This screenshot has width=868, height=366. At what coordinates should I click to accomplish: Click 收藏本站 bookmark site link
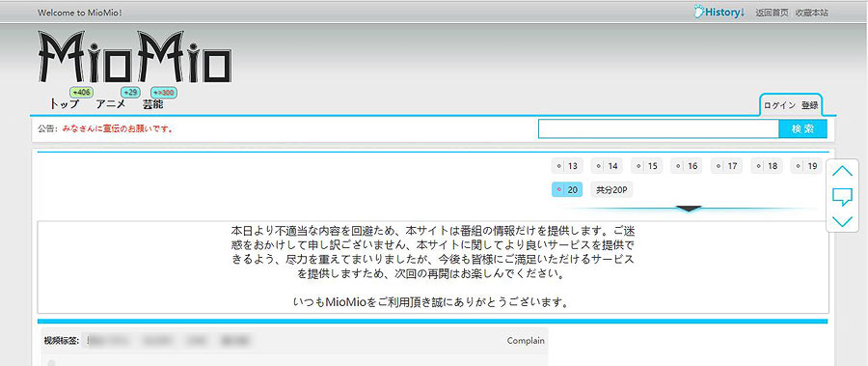pyautogui.click(x=811, y=13)
